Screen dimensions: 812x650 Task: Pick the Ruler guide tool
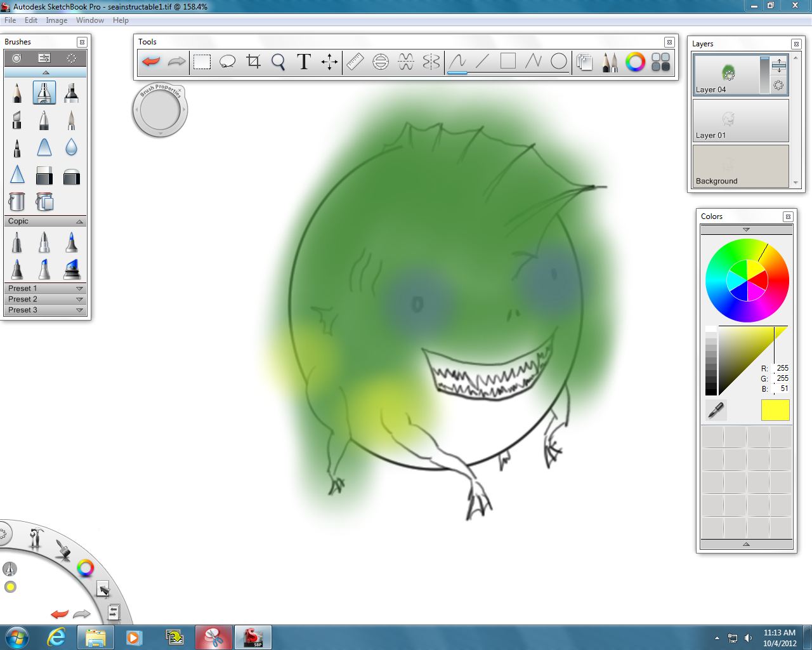[355, 62]
